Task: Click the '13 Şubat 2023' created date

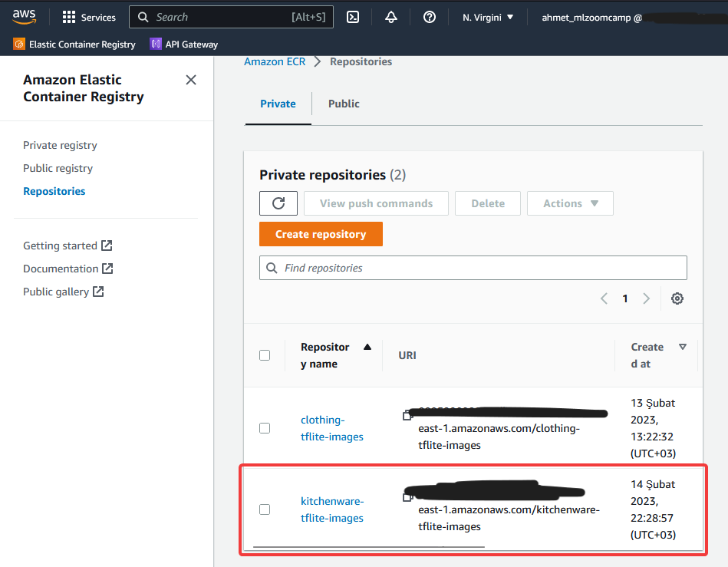Action: click(653, 411)
